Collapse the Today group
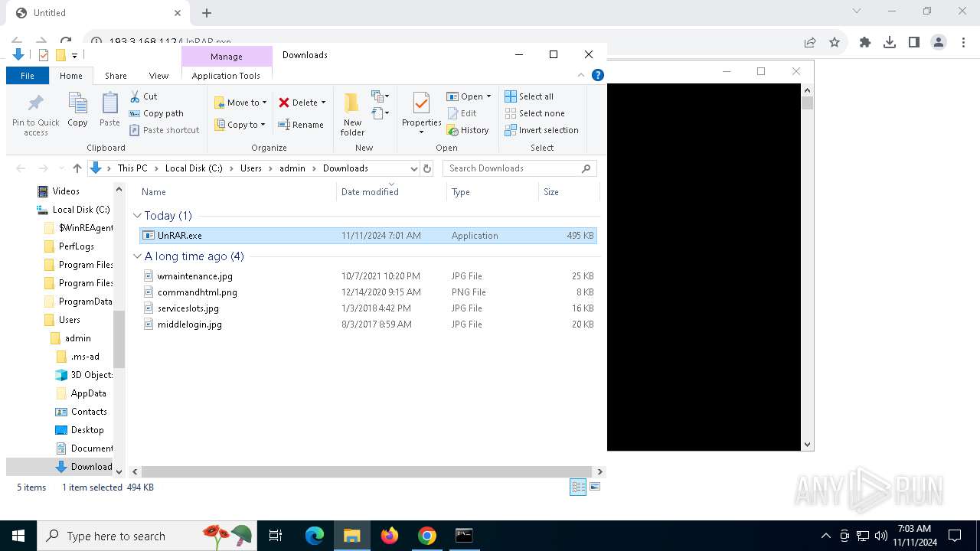This screenshot has width=980, height=551. (137, 216)
